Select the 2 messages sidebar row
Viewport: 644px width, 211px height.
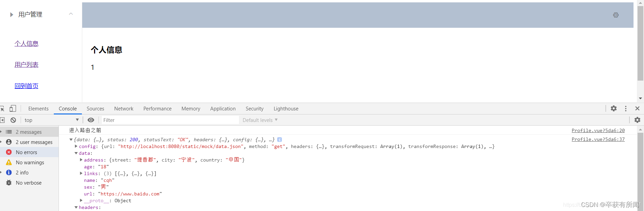29,132
